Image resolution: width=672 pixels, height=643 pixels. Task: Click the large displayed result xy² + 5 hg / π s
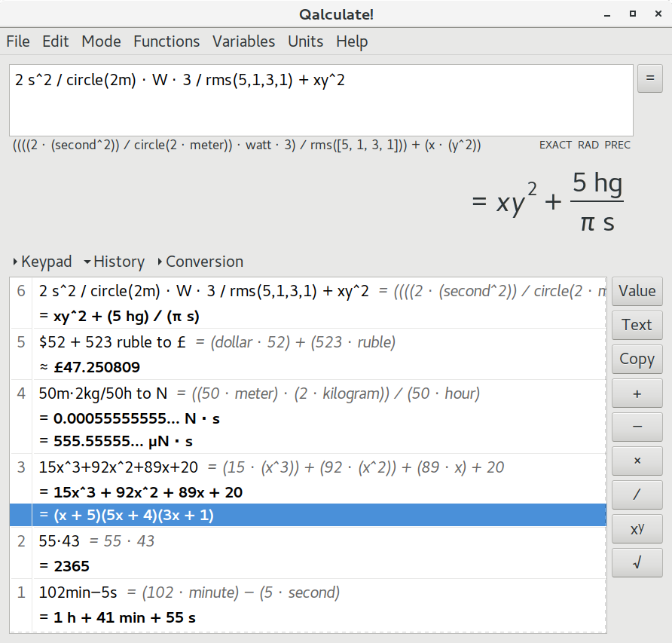click(547, 201)
